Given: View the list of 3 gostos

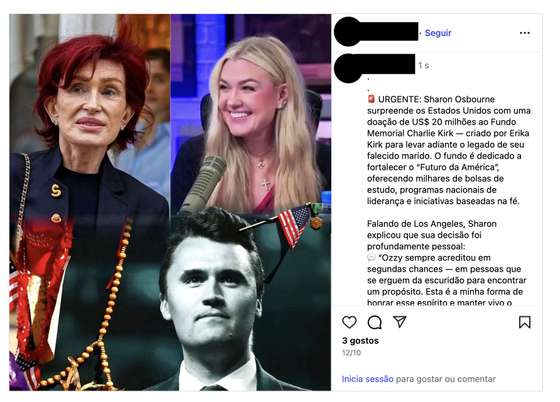Looking at the screenshot, I should 360,341.
